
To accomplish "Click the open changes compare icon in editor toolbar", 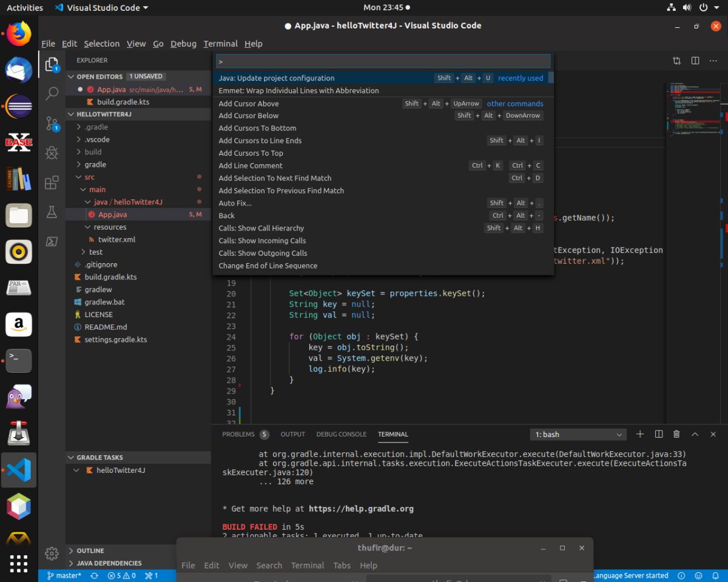I will point(677,61).
